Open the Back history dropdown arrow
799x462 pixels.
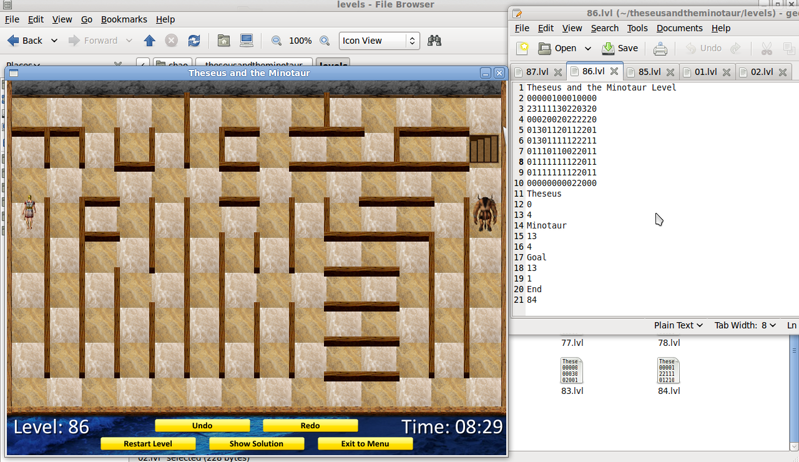tap(54, 41)
